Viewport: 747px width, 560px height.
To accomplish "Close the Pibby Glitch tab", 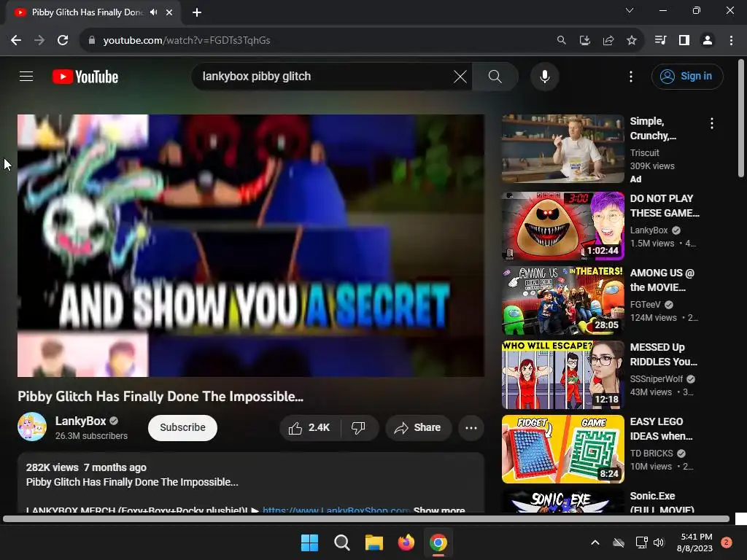I will click(169, 12).
